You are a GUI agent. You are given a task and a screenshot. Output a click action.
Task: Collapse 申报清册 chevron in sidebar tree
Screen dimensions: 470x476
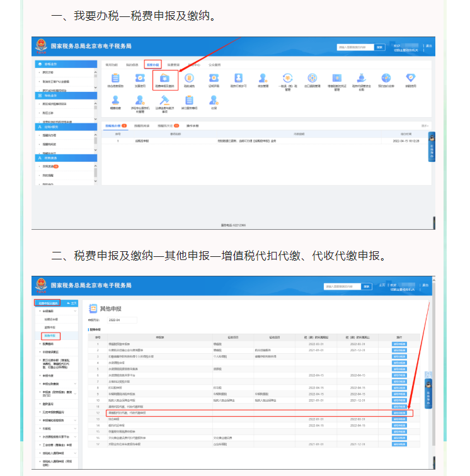coord(75,311)
